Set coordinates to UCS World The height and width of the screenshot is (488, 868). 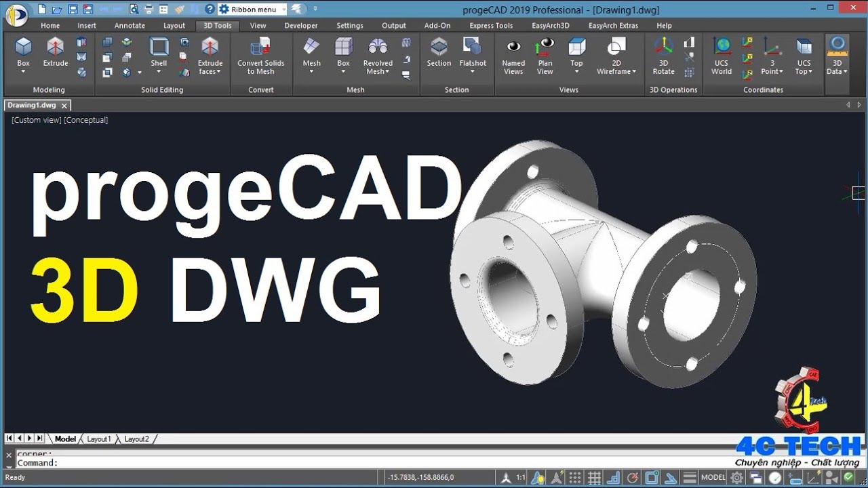pos(722,56)
